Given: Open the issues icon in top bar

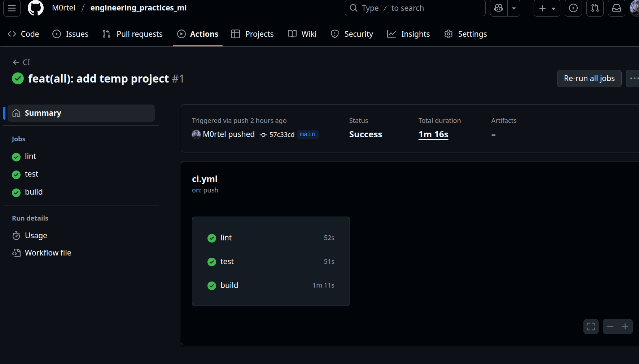Looking at the screenshot, I should [x=573, y=8].
